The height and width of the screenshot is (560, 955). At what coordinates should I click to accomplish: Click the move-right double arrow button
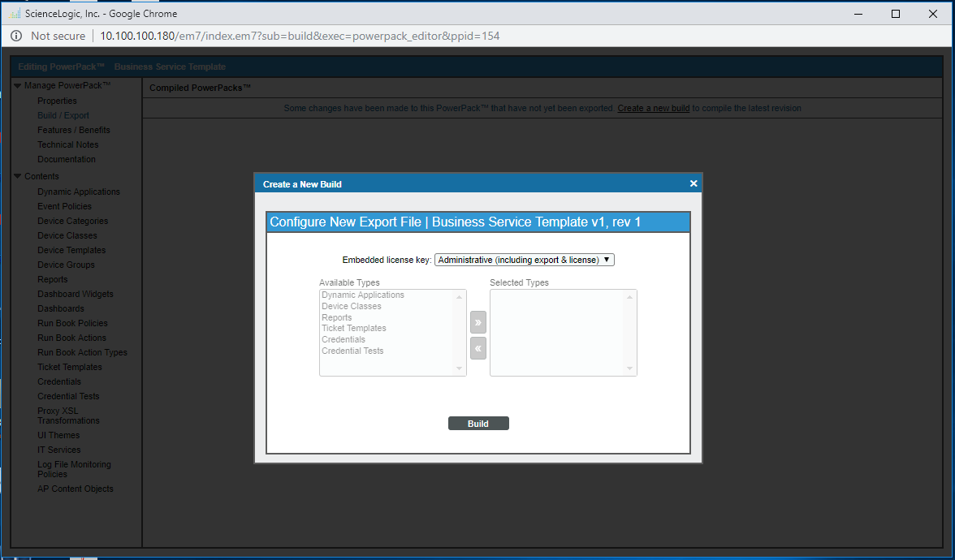pos(478,322)
